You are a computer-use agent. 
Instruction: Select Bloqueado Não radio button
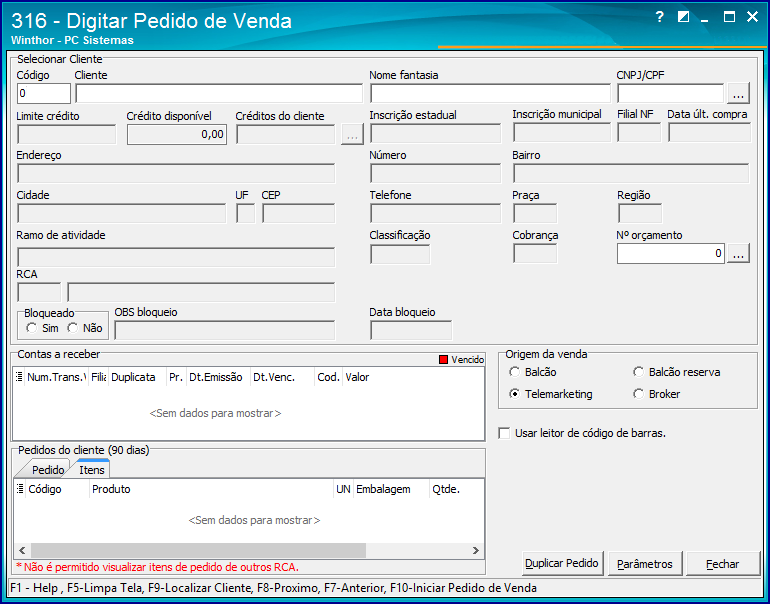[73, 328]
